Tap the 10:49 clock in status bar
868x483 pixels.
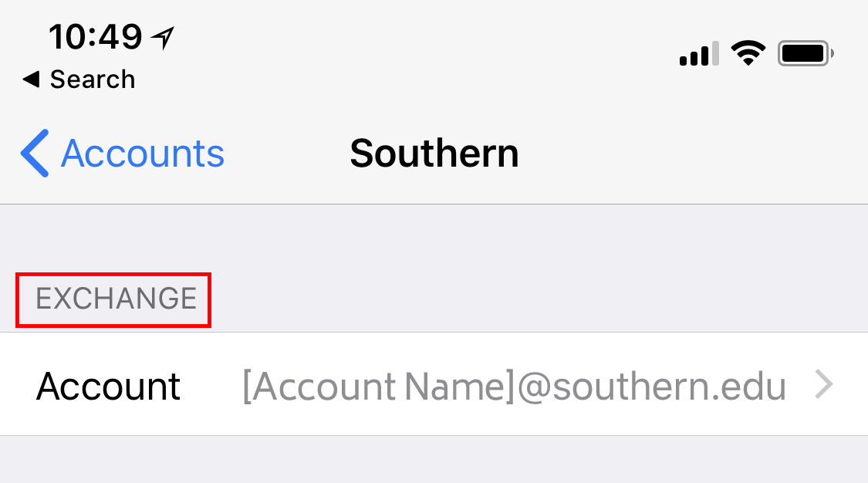click(96, 35)
